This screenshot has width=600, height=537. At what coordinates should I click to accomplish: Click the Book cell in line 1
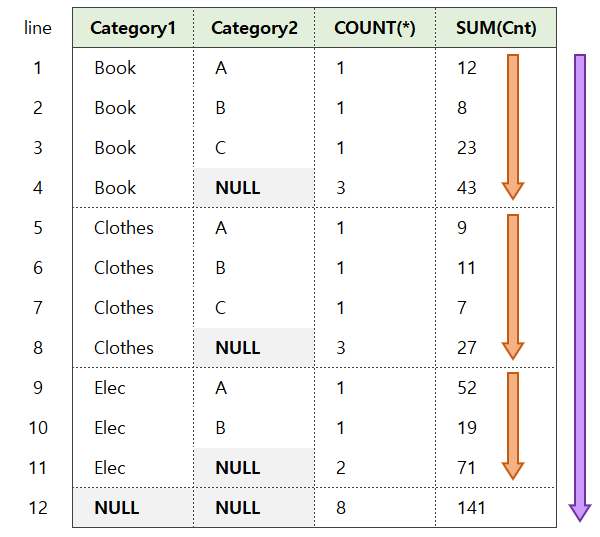tap(115, 68)
